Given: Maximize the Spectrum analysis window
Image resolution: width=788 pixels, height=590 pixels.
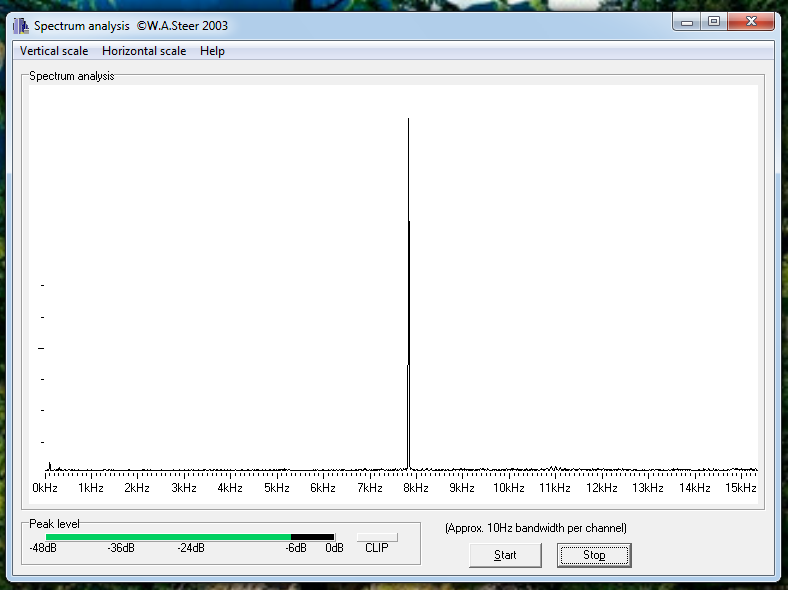Looking at the screenshot, I should (x=713, y=21).
